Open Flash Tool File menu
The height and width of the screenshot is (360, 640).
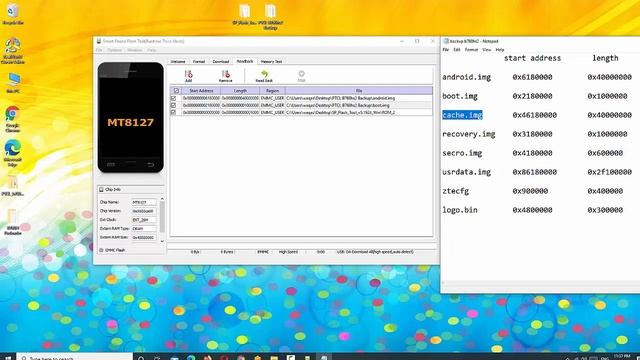coord(99,50)
